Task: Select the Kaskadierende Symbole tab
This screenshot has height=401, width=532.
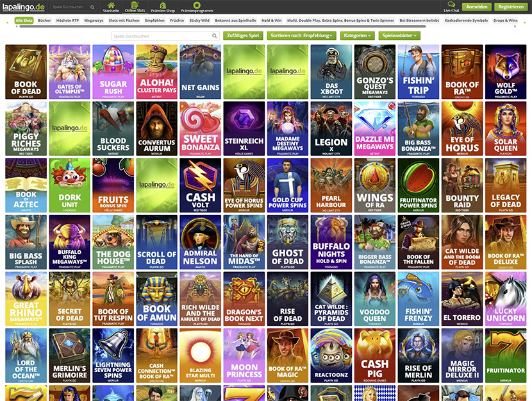Action: [x=466, y=21]
